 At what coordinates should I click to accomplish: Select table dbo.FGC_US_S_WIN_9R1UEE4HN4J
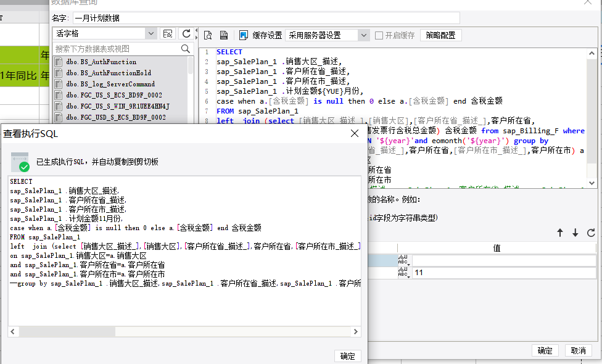[117, 106]
